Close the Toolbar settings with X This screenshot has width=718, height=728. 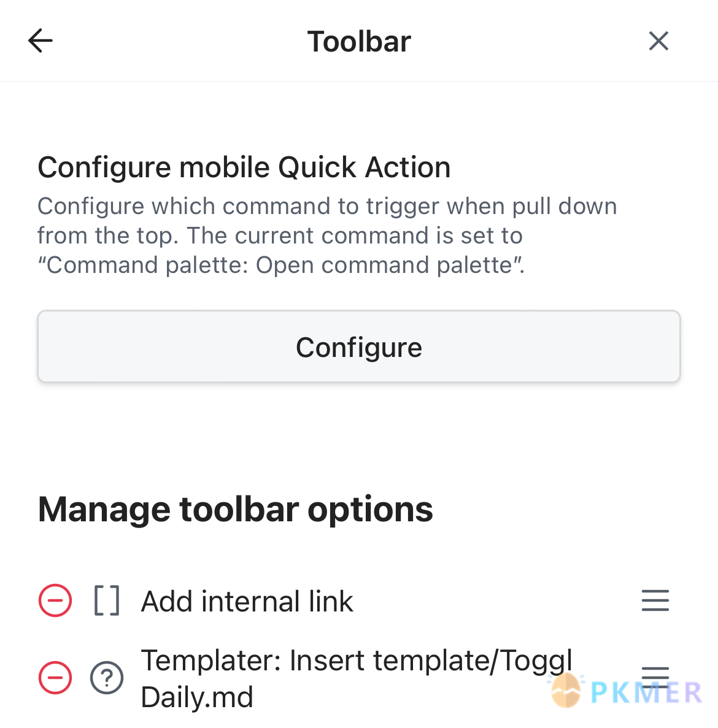658,41
